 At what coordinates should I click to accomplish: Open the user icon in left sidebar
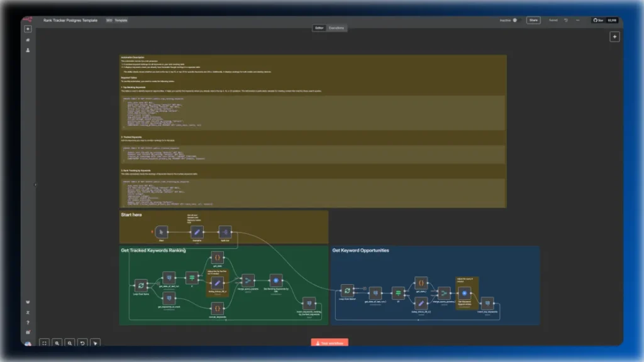(28, 50)
